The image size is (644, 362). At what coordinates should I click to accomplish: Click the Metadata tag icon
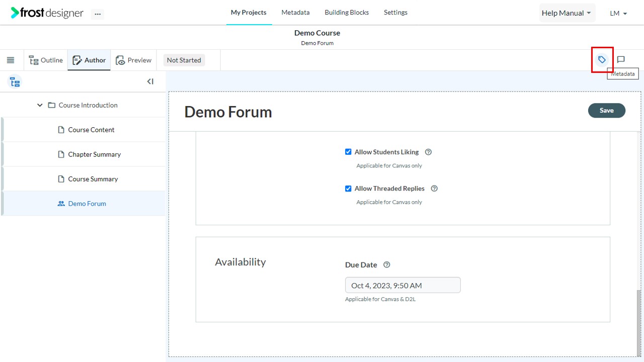point(602,60)
